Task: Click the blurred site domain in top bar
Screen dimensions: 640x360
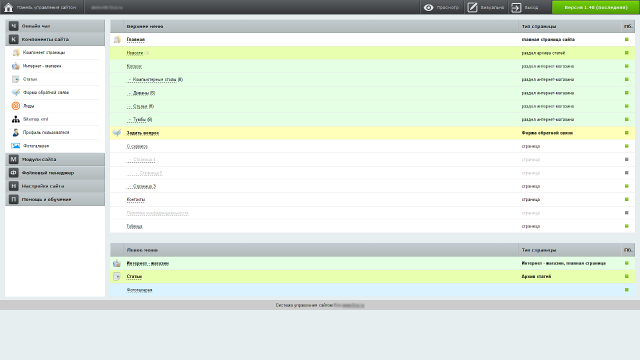Action: [107, 7]
